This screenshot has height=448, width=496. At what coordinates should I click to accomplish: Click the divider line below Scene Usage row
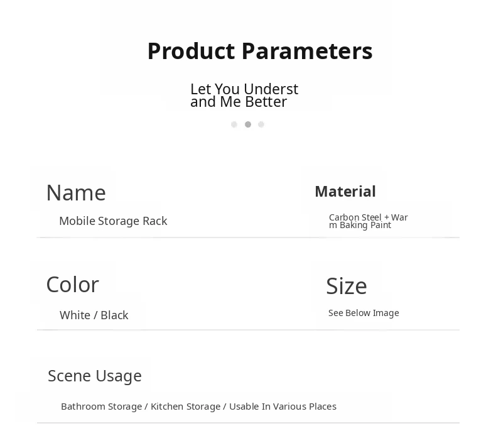pos(248,423)
